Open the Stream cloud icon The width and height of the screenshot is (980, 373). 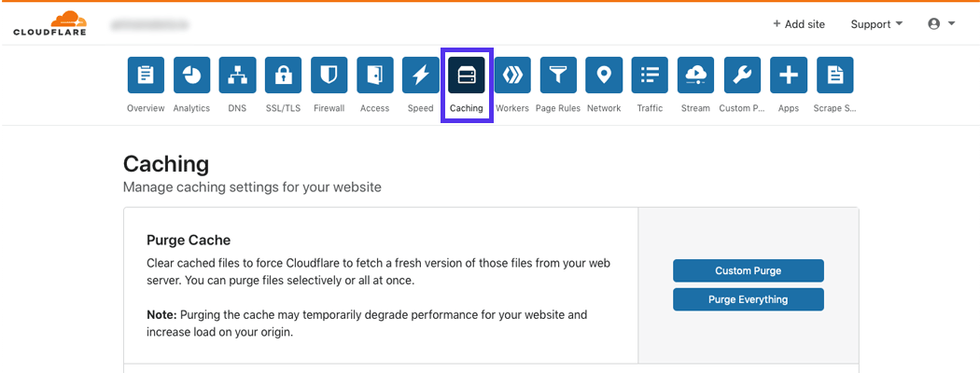pyautogui.click(x=695, y=76)
